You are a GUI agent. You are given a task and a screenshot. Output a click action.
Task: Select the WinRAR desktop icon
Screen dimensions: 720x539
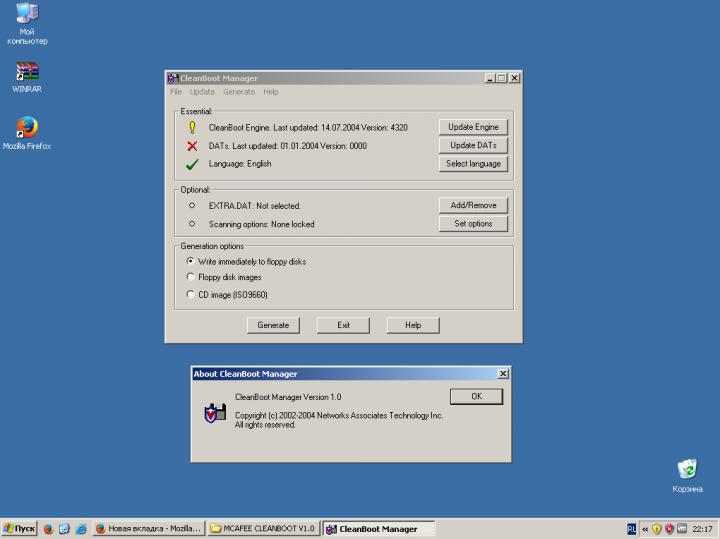coord(27,72)
